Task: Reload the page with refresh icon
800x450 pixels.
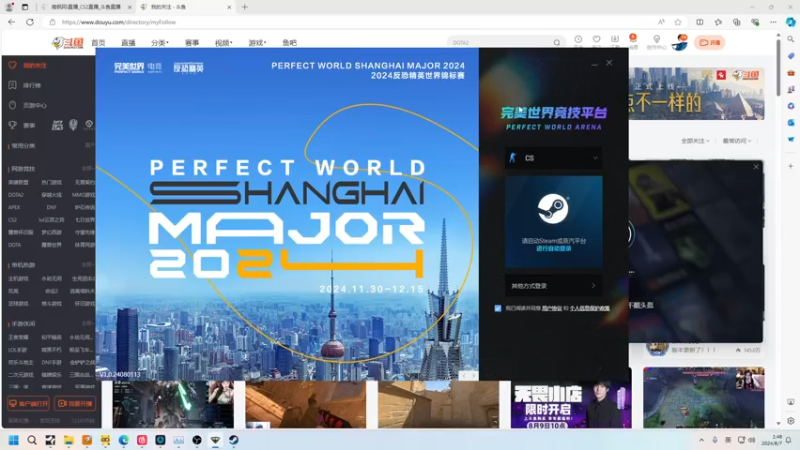Action: 30,22
